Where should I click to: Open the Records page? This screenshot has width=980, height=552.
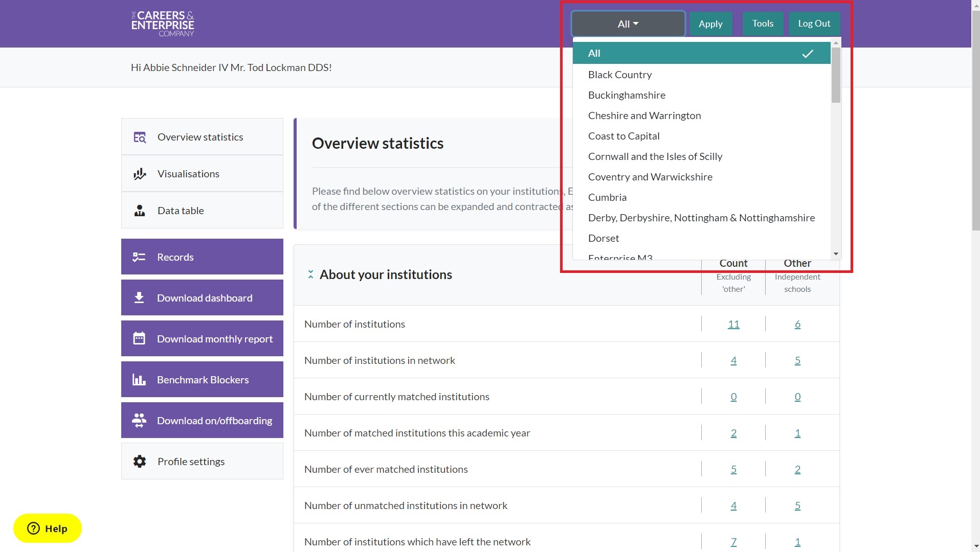coord(202,257)
